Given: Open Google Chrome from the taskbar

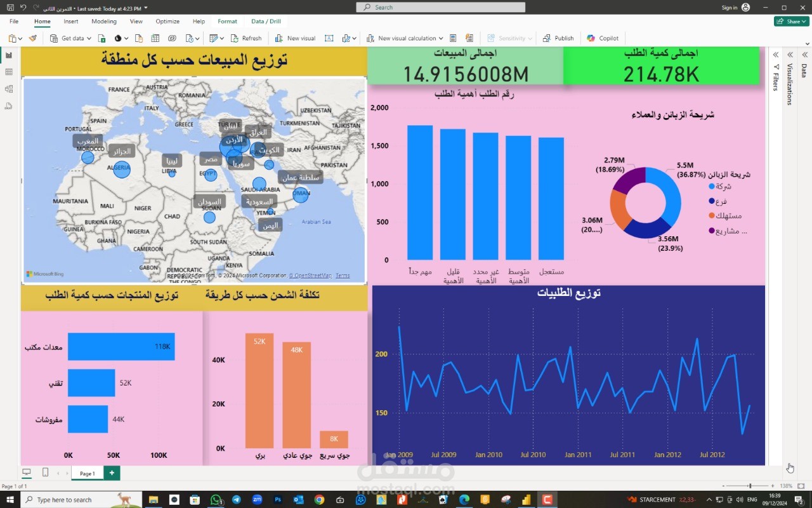Looking at the screenshot, I should [319, 500].
